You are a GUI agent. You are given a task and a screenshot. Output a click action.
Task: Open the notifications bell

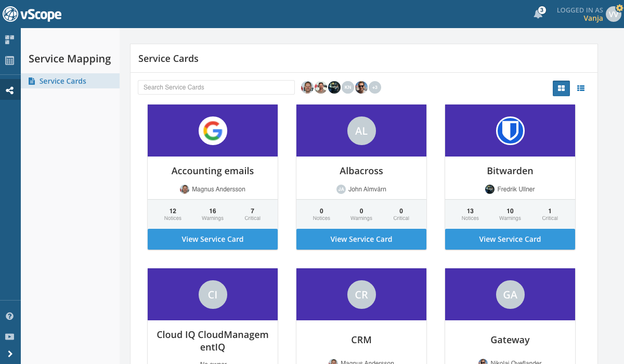pyautogui.click(x=538, y=14)
